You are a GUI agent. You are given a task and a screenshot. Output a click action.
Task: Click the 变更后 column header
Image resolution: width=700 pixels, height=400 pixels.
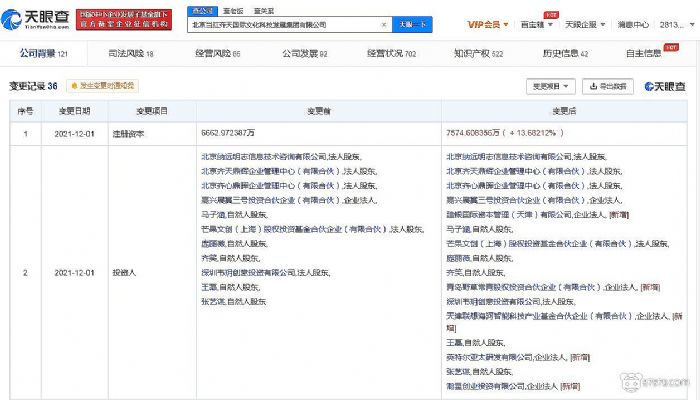tap(564, 111)
